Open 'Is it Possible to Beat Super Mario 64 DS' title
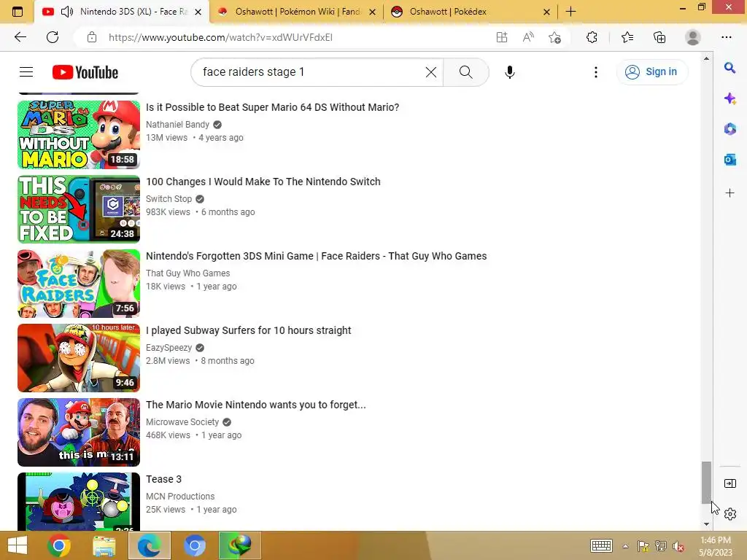The height and width of the screenshot is (560, 747). pyautogui.click(x=273, y=107)
